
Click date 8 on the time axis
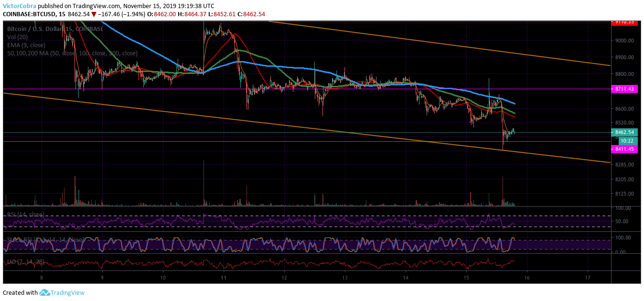coord(42,278)
